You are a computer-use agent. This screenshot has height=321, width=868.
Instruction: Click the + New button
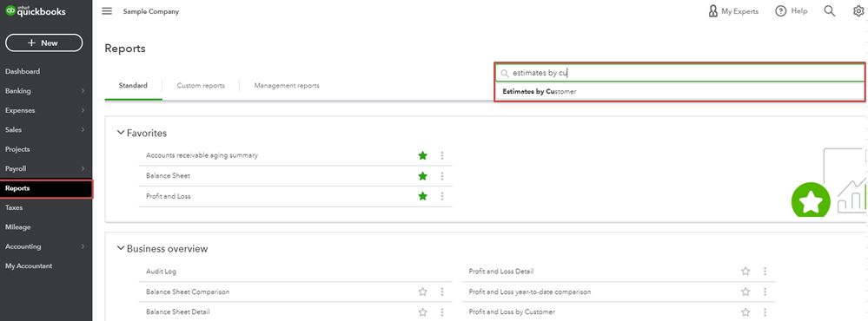[x=43, y=43]
